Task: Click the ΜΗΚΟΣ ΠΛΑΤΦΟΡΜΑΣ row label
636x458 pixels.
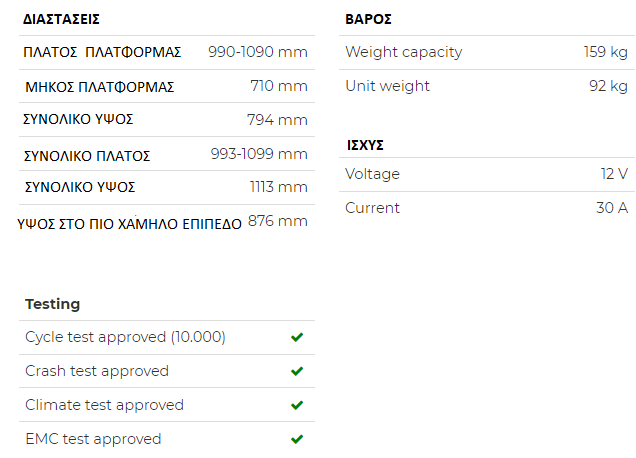Action: coord(100,87)
